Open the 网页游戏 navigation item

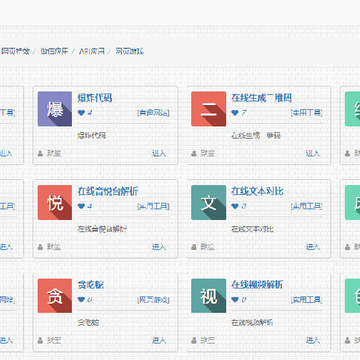coord(130,51)
